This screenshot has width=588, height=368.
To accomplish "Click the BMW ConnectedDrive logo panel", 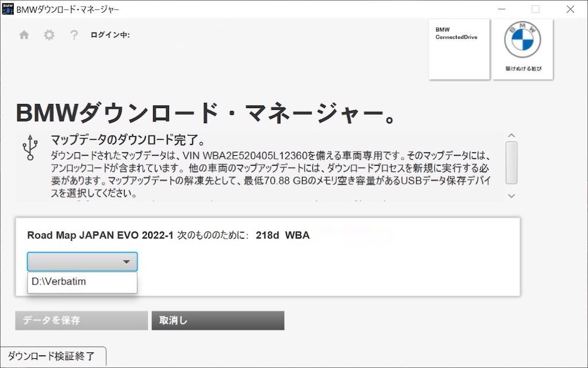I will click(x=458, y=49).
